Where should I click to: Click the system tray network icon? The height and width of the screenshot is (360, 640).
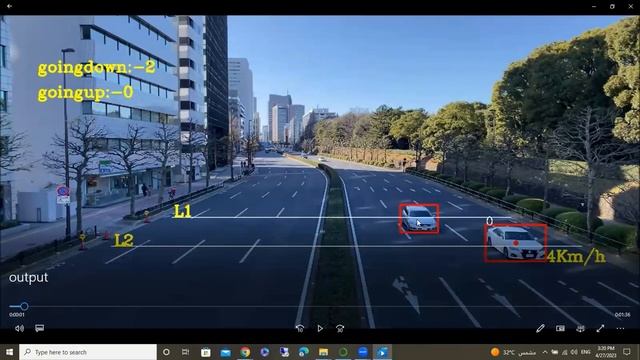point(564,352)
